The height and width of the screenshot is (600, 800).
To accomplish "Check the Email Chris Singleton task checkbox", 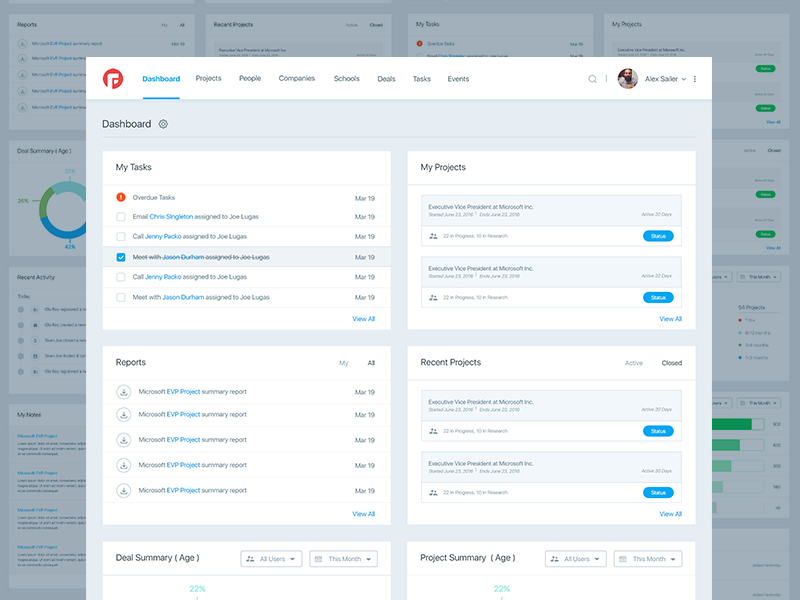I will (121, 217).
